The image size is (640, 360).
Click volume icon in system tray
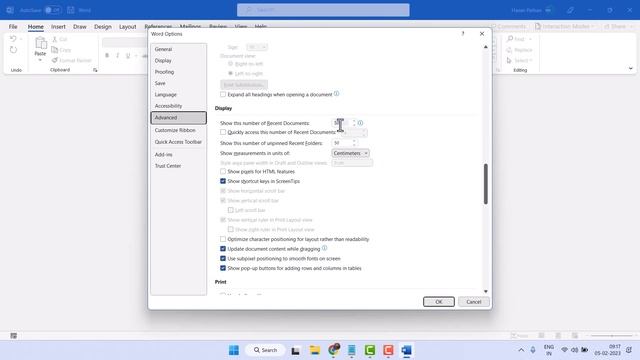[574, 350]
